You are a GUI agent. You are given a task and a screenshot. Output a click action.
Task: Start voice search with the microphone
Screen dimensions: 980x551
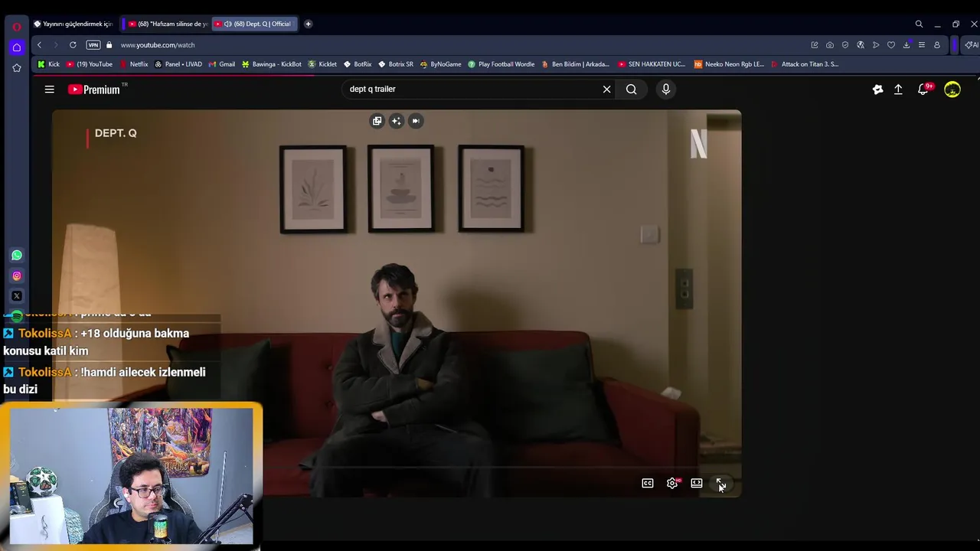(665, 90)
